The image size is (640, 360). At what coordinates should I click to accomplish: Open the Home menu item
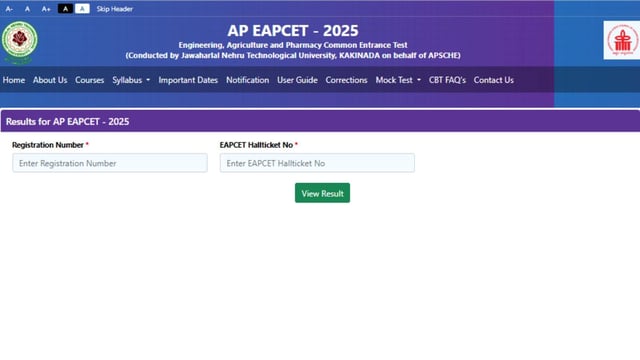[14, 80]
